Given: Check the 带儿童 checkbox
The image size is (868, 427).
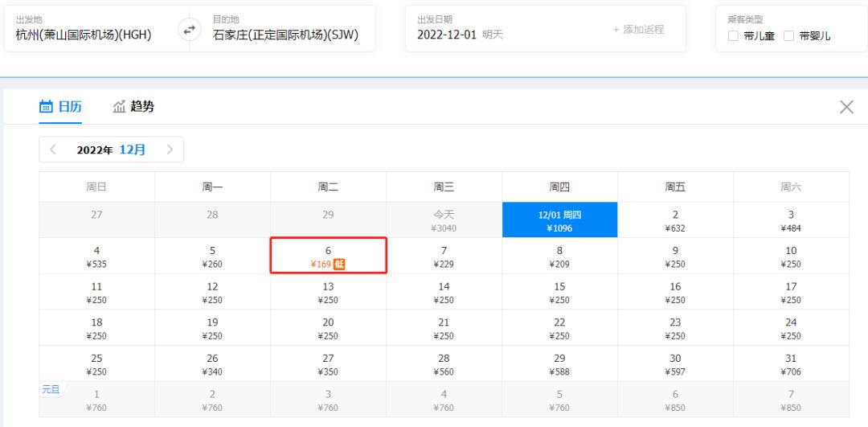Looking at the screenshot, I should pos(733,36).
